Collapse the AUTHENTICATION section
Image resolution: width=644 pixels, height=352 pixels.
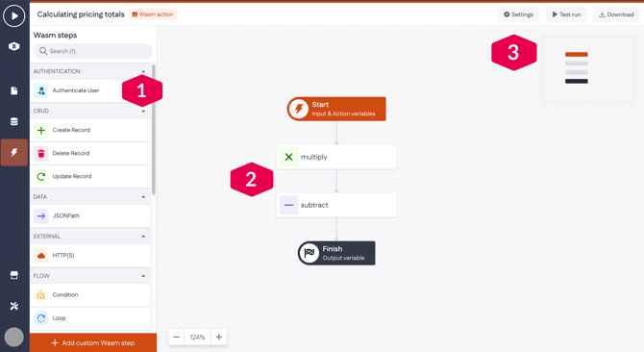(143, 71)
